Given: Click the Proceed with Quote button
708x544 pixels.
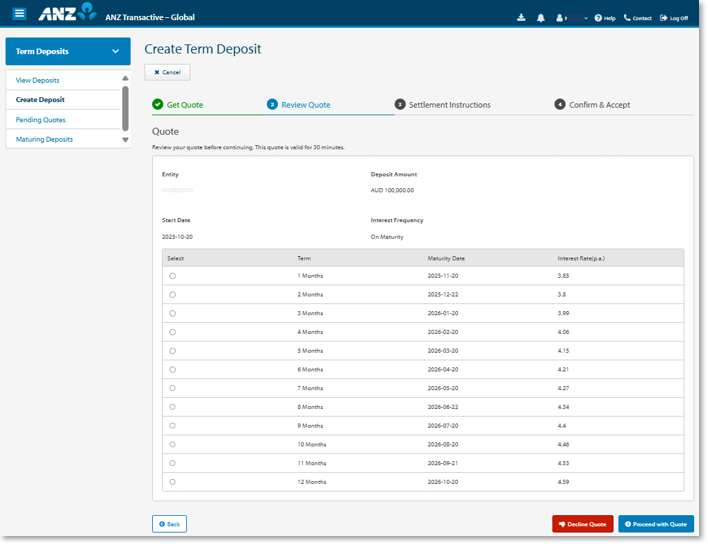Looking at the screenshot, I should coord(655,524).
